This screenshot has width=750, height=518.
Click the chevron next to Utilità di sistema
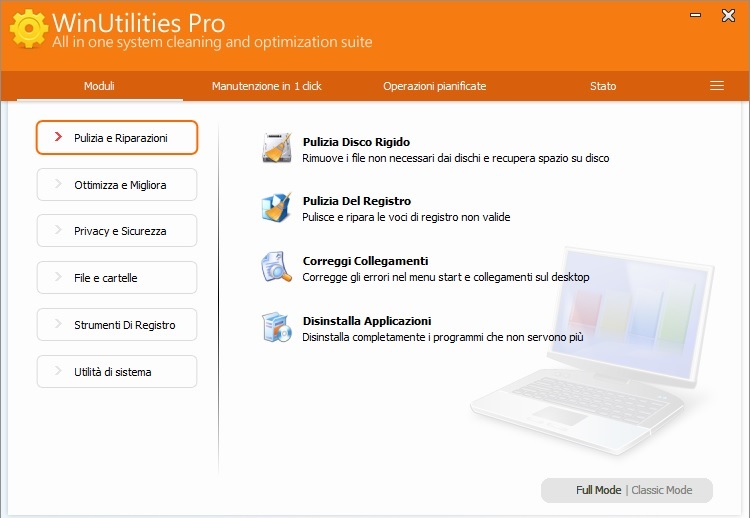[58, 371]
